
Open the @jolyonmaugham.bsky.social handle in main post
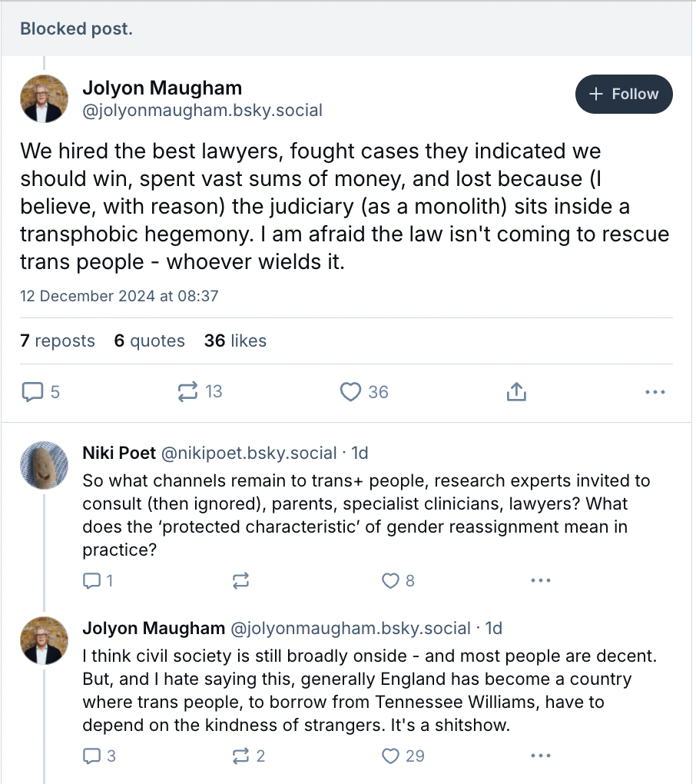202,111
